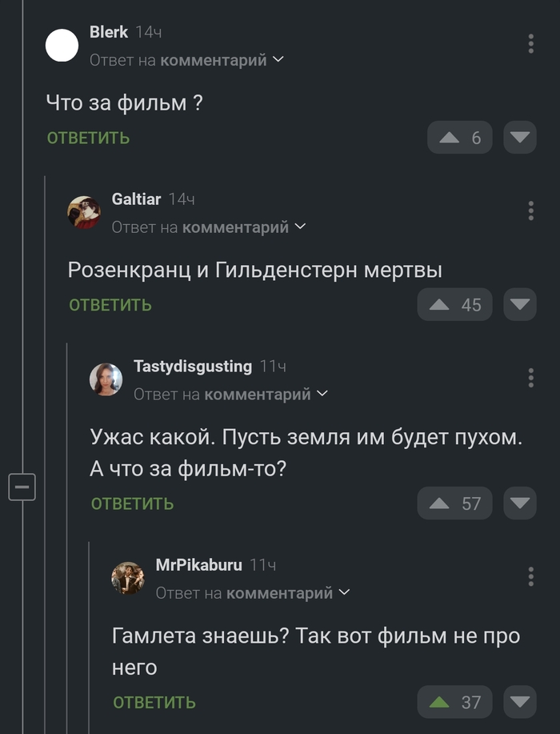Open the three-dot menu on Tastydisgusting's comment
This screenshot has width=560, height=734.
click(530, 376)
